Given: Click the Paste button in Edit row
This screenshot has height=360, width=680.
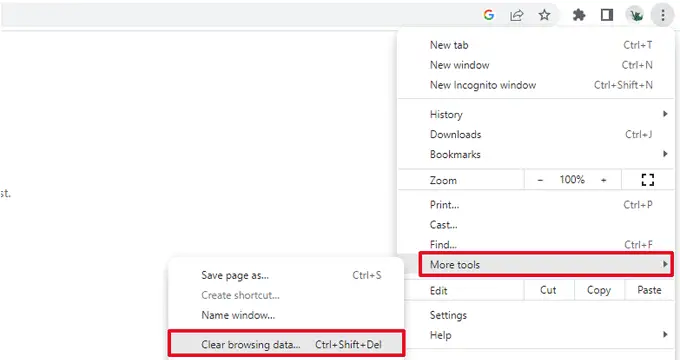Looking at the screenshot, I should tap(649, 290).
